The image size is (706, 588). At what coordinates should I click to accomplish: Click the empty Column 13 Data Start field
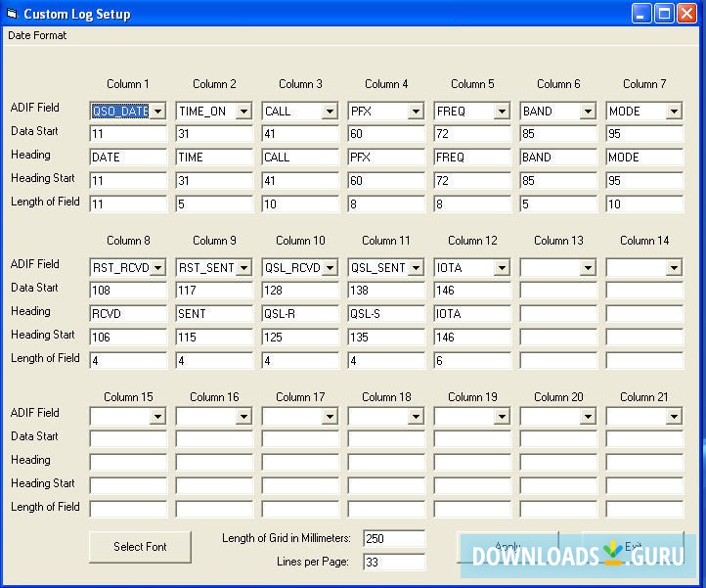click(x=558, y=291)
